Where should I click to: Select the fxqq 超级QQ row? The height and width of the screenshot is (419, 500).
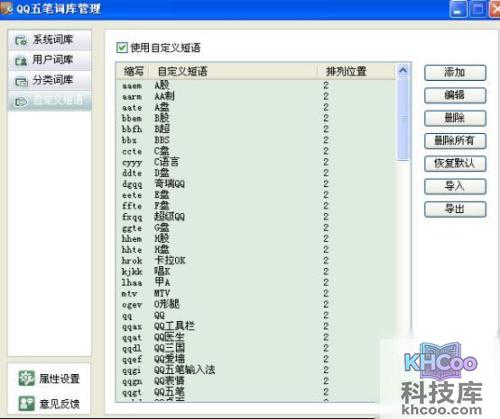(x=256, y=217)
